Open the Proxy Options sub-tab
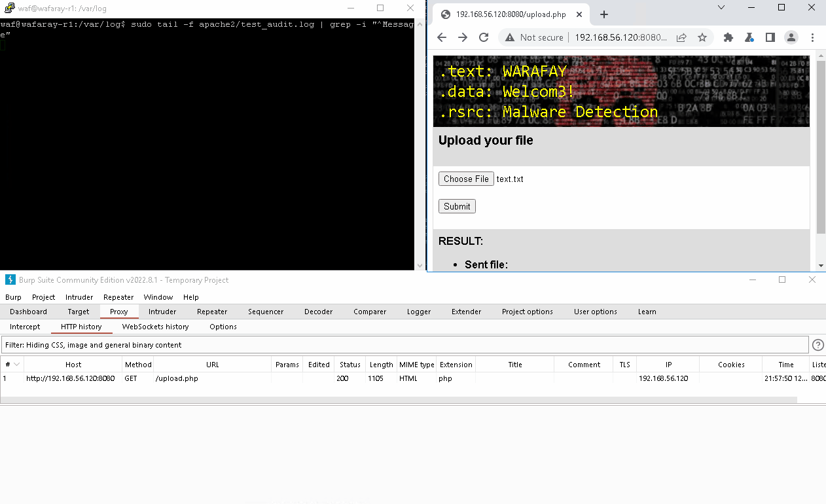The height and width of the screenshot is (504, 826). click(x=223, y=327)
